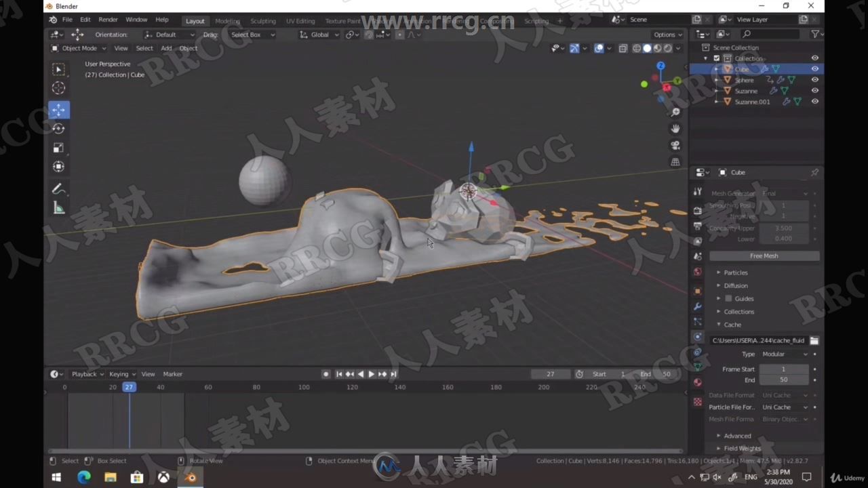Switch perspective/orthographic grid icon
The height and width of the screenshot is (488, 868).
coord(675,162)
